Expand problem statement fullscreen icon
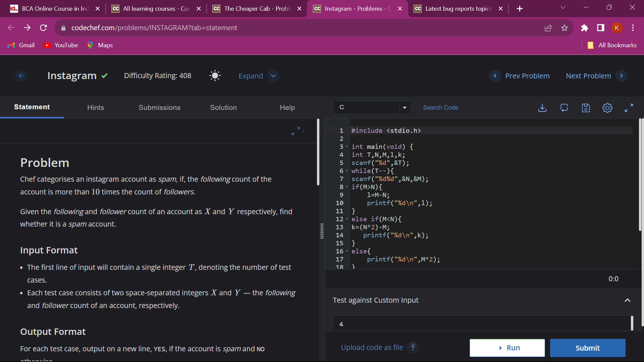This screenshot has width=644, height=362. 296,131
